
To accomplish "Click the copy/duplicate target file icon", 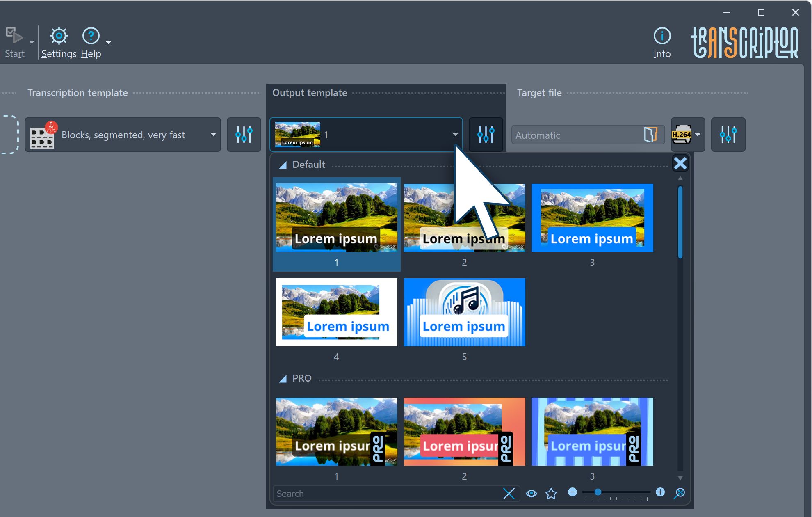I will (x=650, y=135).
